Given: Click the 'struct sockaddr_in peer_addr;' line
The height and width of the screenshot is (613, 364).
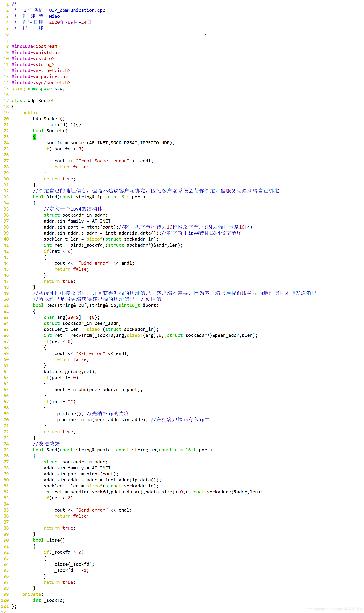Looking at the screenshot, I should pyautogui.click(x=83, y=323).
